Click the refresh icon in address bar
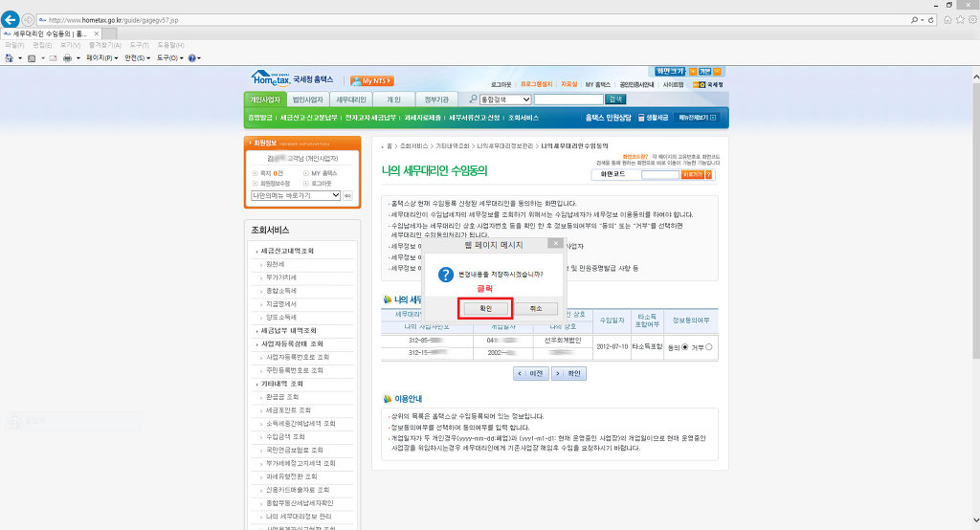980x530 pixels. (930, 20)
